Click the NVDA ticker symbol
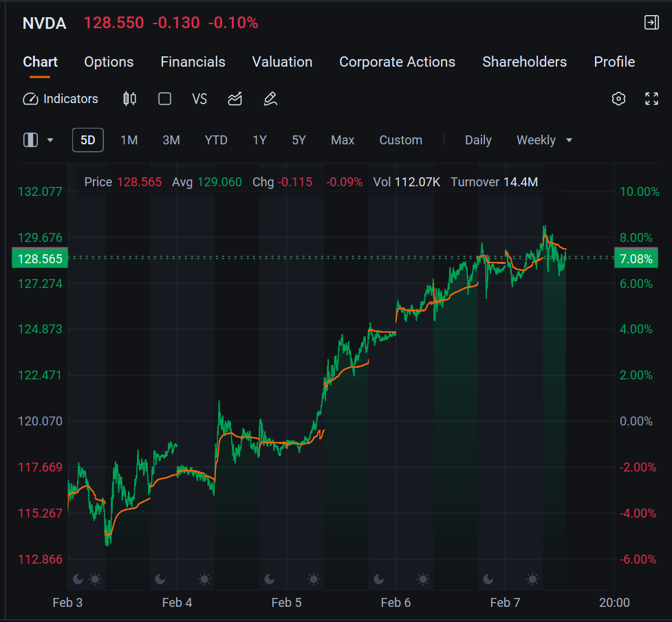672x622 pixels. (x=44, y=23)
